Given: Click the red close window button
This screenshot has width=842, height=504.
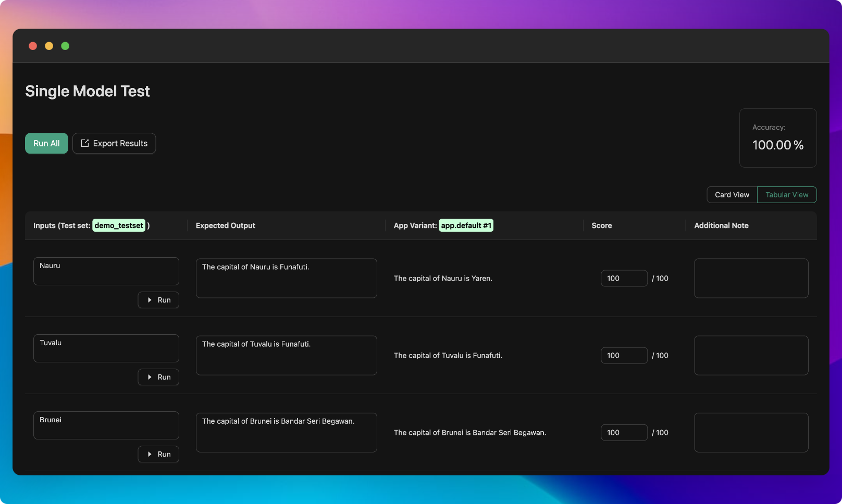Looking at the screenshot, I should click(33, 46).
